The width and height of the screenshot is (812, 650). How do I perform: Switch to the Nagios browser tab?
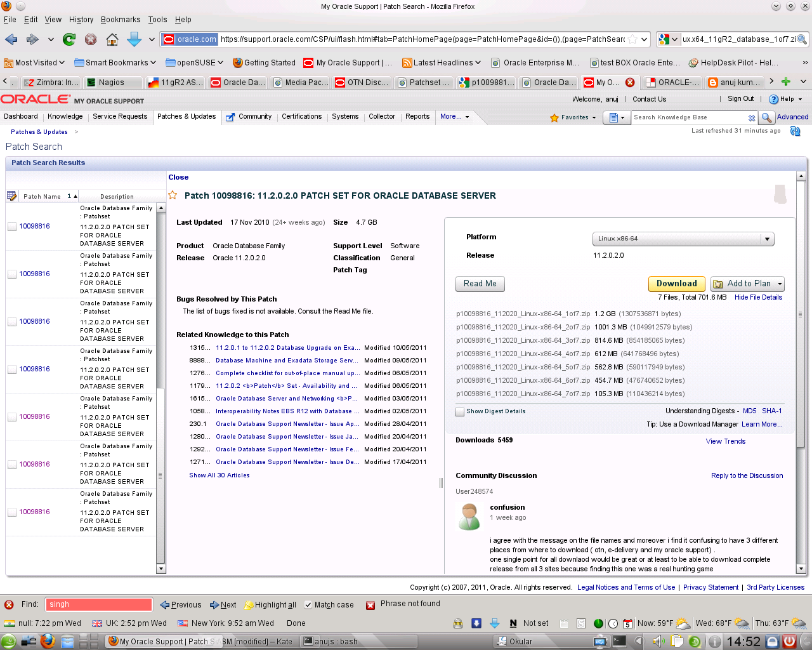[x=112, y=82]
